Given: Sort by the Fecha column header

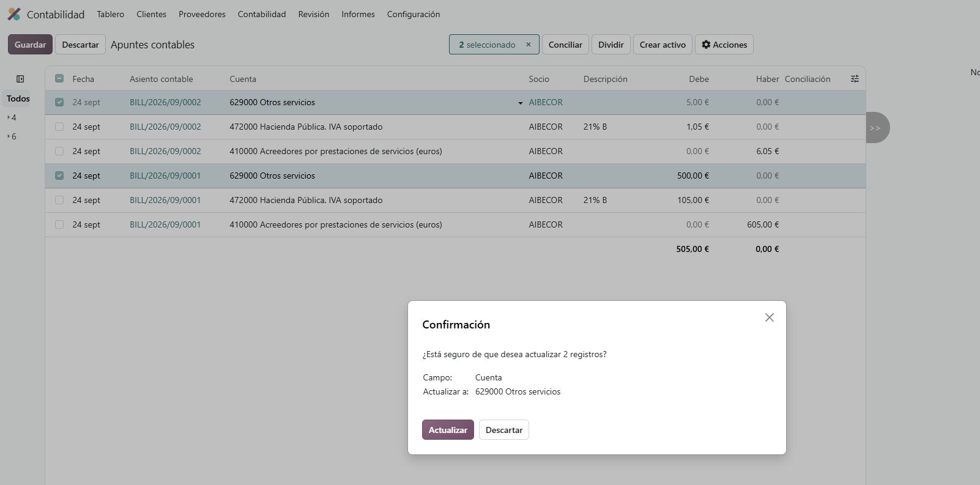Looking at the screenshot, I should (83, 79).
